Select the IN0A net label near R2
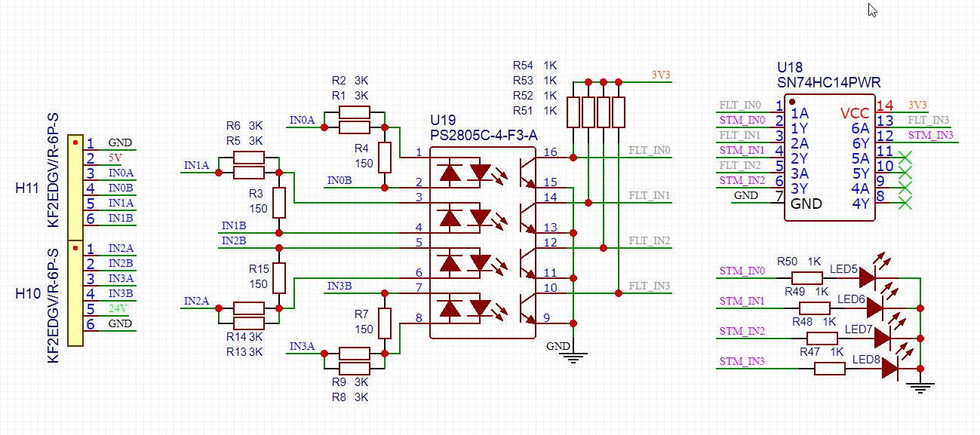The image size is (980, 435). (x=302, y=120)
